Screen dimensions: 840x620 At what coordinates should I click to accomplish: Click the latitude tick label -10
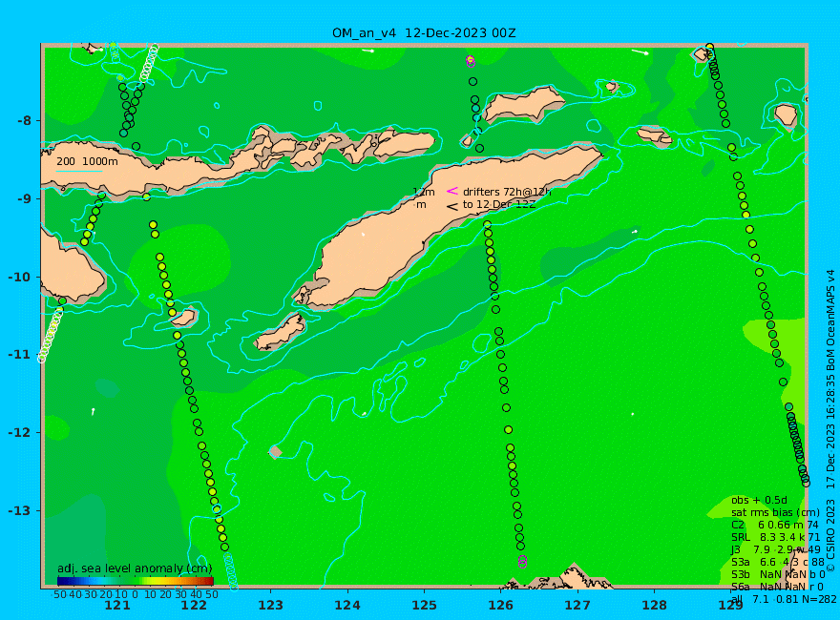[x=20, y=277]
